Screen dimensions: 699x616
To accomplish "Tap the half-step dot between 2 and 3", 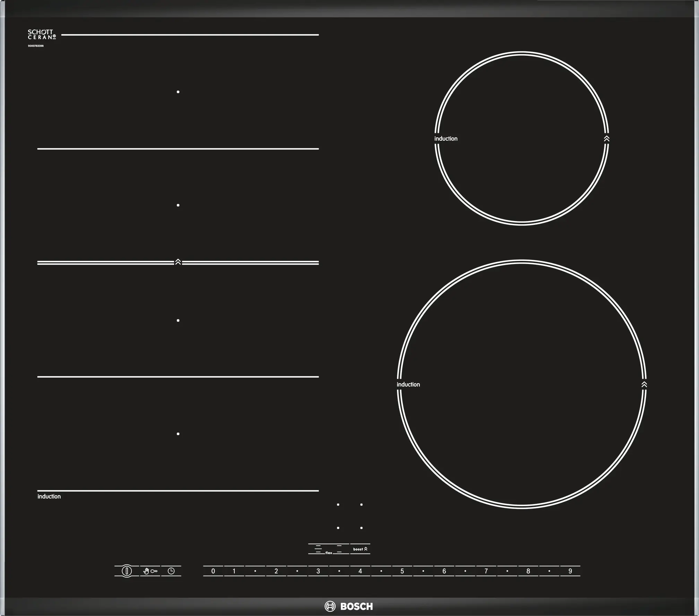I will [x=297, y=571].
